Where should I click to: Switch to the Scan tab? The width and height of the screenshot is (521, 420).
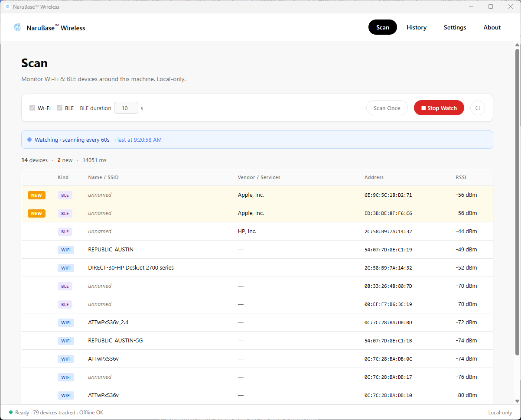click(x=383, y=27)
